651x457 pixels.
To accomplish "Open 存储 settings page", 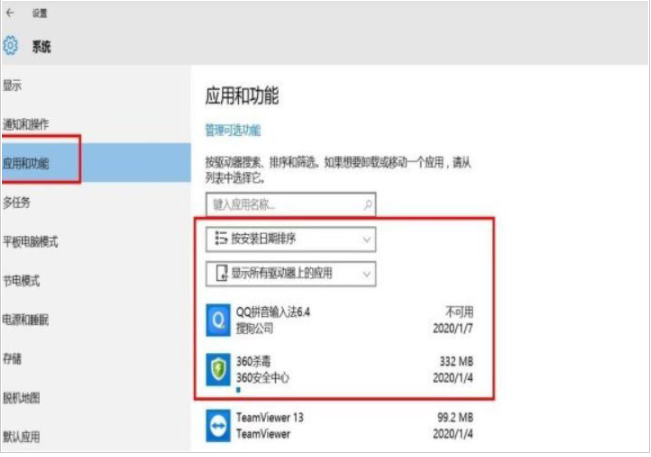I will point(13,359).
